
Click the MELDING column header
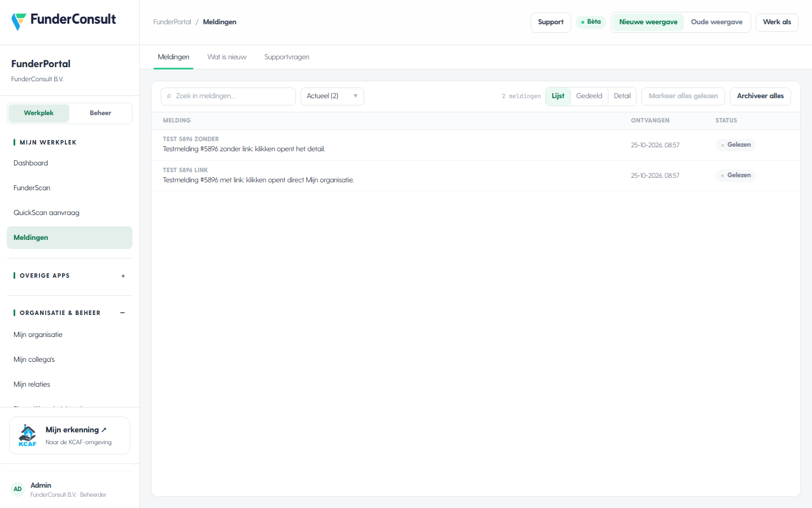(x=176, y=120)
